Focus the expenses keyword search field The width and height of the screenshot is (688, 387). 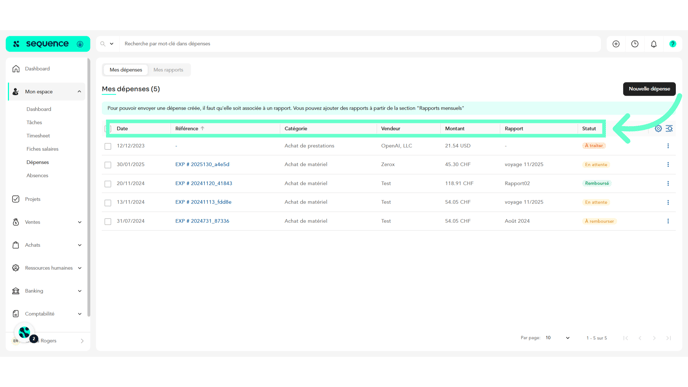(360, 44)
